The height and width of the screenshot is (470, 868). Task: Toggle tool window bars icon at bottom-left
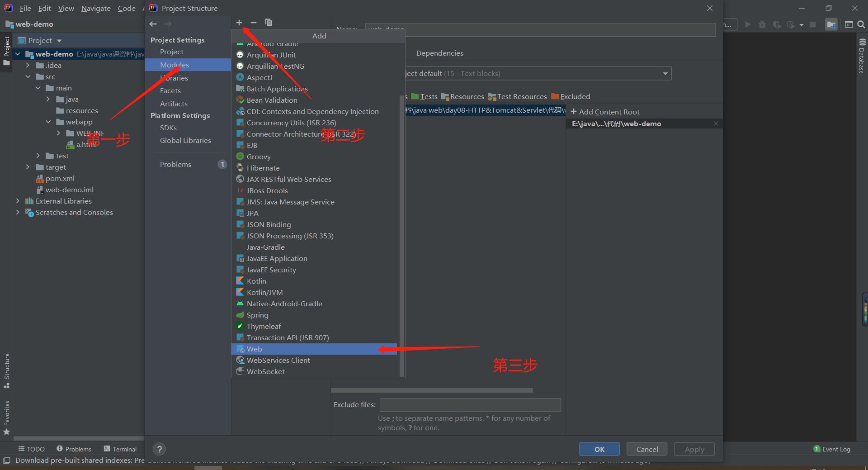click(x=7, y=461)
